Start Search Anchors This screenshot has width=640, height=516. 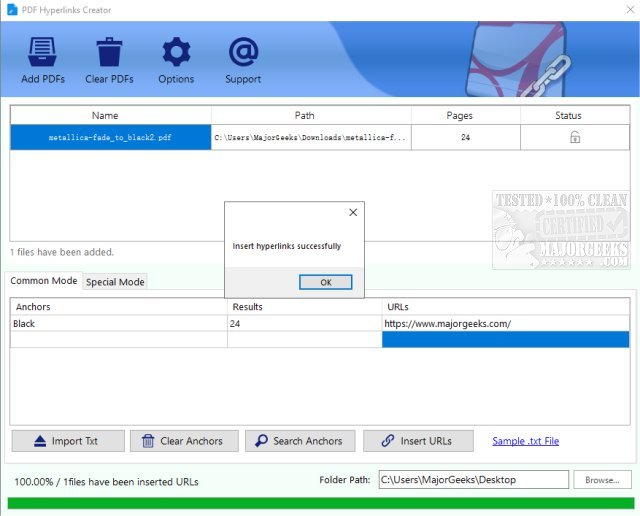pyautogui.click(x=298, y=441)
